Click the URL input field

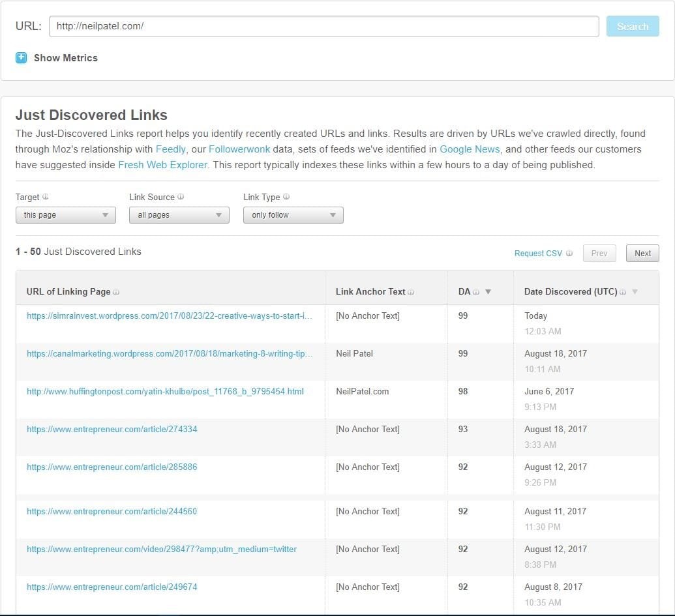(323, 27)
